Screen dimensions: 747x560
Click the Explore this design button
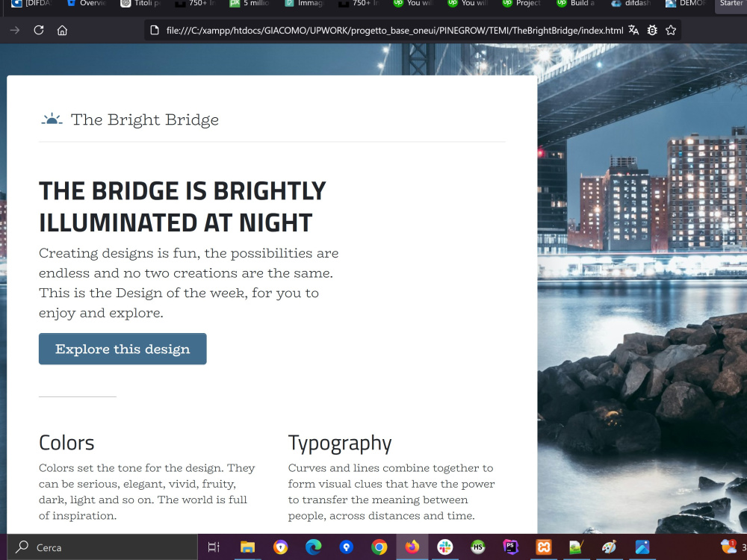(x=123, y=349)
